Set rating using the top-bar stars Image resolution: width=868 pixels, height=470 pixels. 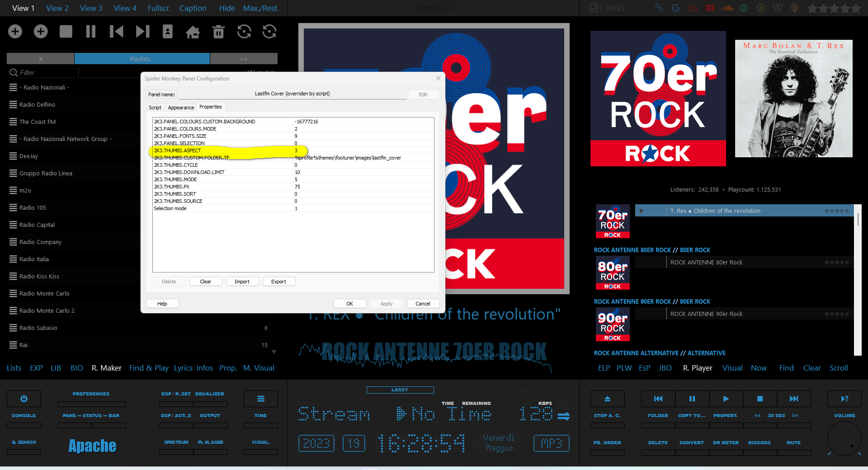834,8
